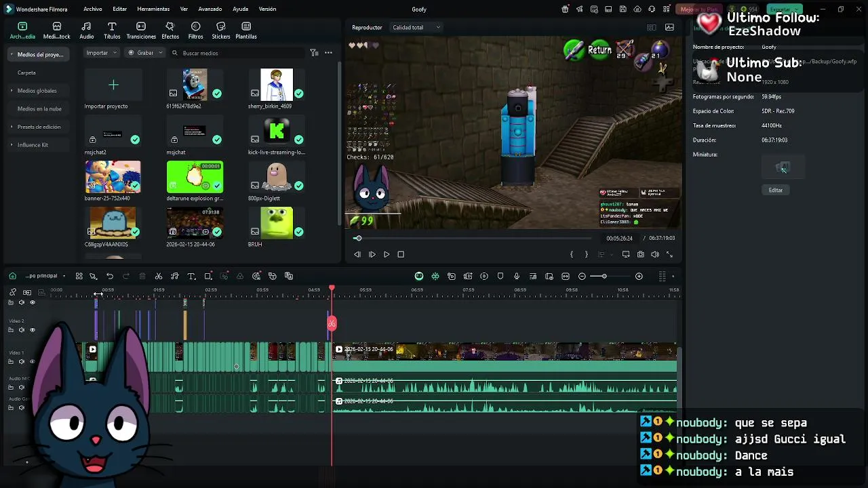Click the redo arrow icon
The height and width of the screenshot is (488, 868).
[125, 276]
